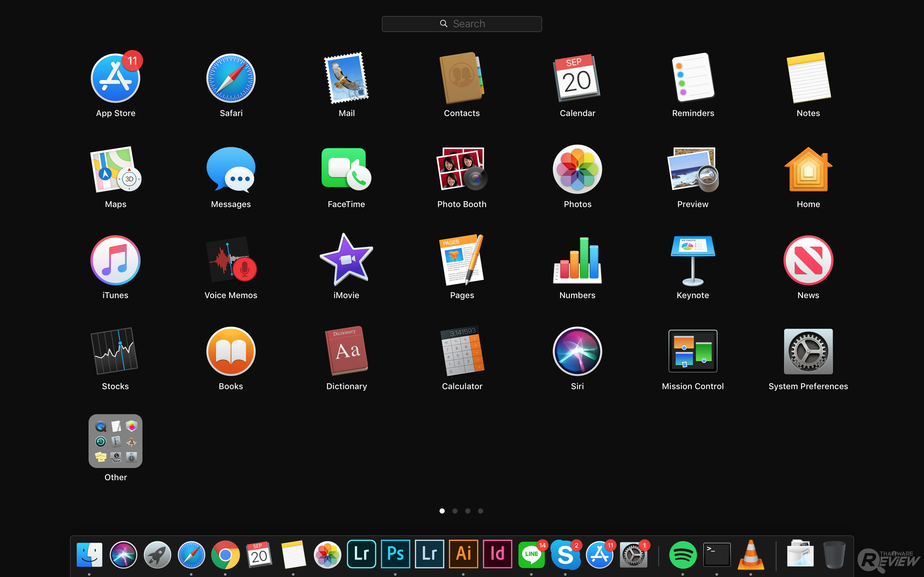This screenshot has width=924, height=577.
Task: Open the Photo Booth app
Action: tap(462, 169)
